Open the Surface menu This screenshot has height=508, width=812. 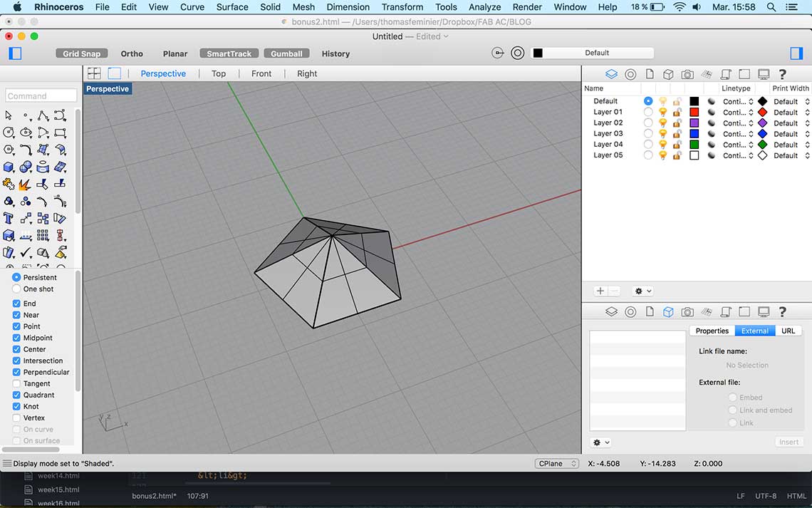coord(232,6)
